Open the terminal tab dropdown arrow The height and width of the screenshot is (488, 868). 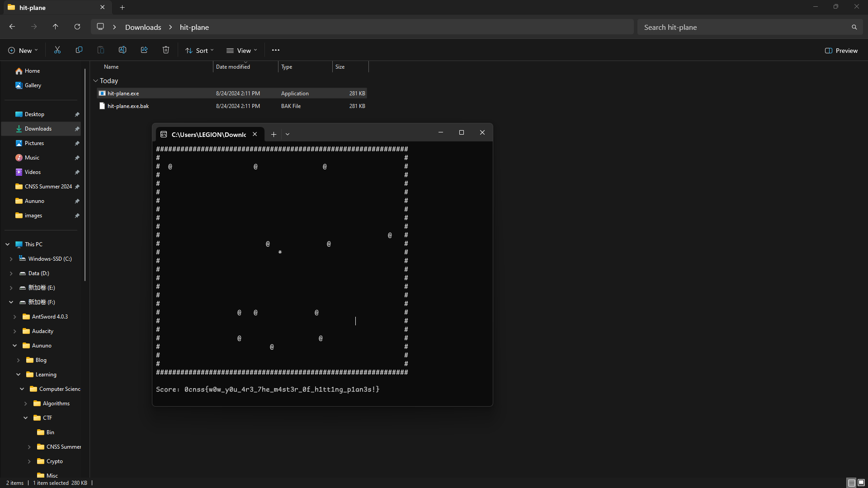[288, 134]
